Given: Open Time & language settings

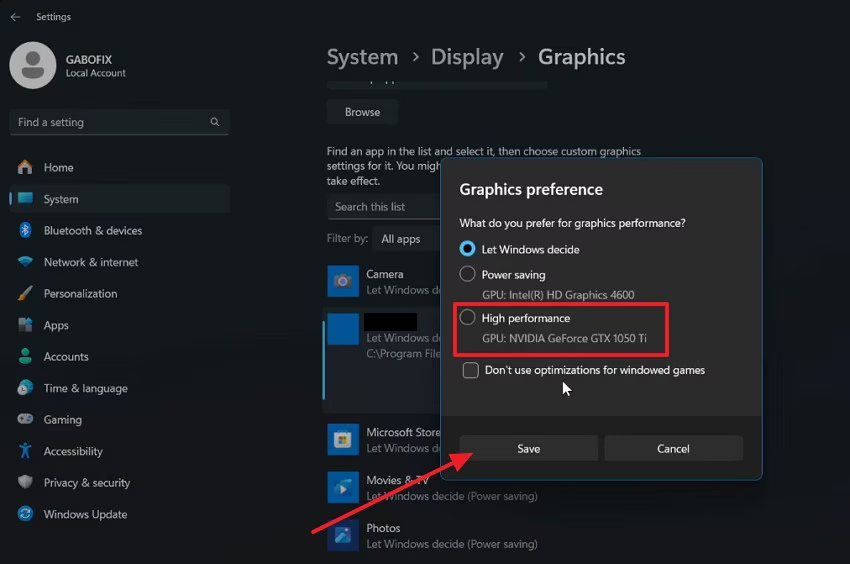Looking at the screenshot, I should 119,388.
